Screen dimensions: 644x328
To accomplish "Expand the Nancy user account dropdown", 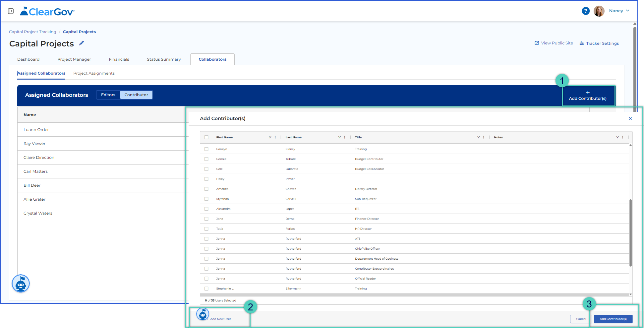I will 619,11.
